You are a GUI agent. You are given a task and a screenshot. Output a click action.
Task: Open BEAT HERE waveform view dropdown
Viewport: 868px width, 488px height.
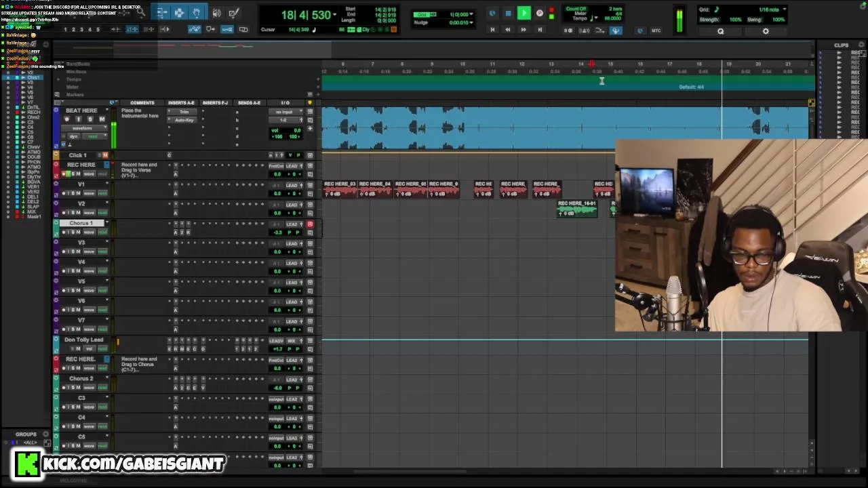(x=84, y=128)
